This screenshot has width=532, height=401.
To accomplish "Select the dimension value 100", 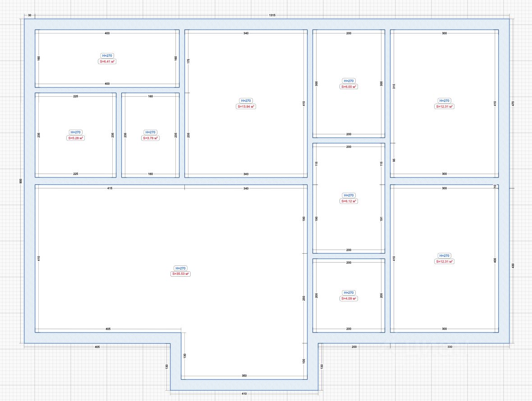I will pyautogui.click(x=304, y=361).
